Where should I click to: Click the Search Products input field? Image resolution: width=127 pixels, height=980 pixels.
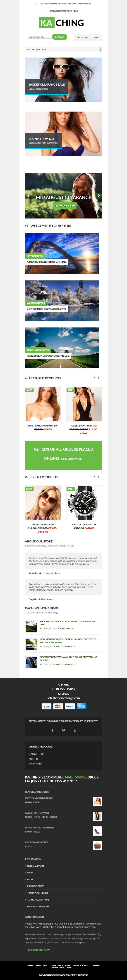(40, 37)
